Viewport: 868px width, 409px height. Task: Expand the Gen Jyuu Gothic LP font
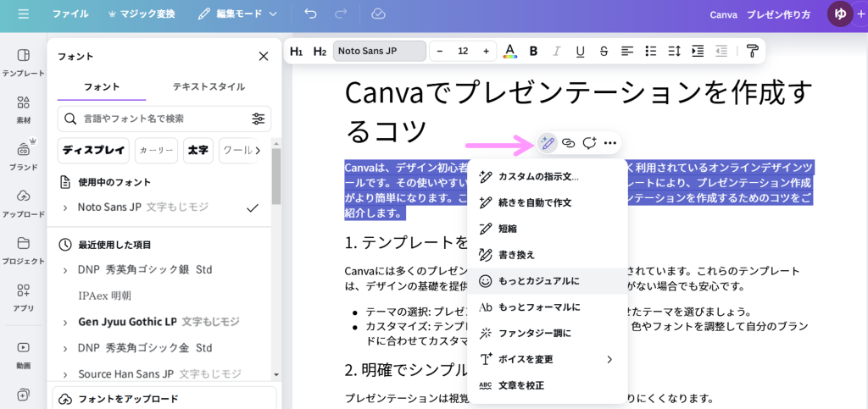coord(66,322)
